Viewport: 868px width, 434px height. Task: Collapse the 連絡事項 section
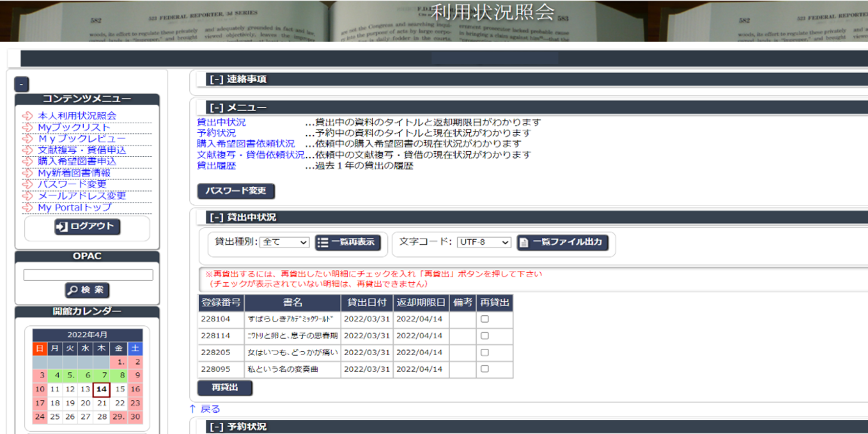click(217, 79)
